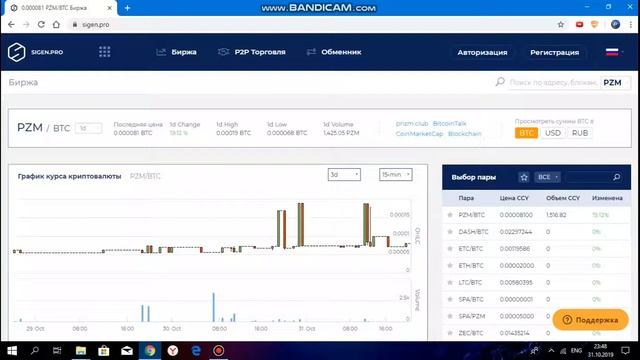Open the Russian flag language selector
The width and height of the screenshot is (640, 360).
point(614,52)
